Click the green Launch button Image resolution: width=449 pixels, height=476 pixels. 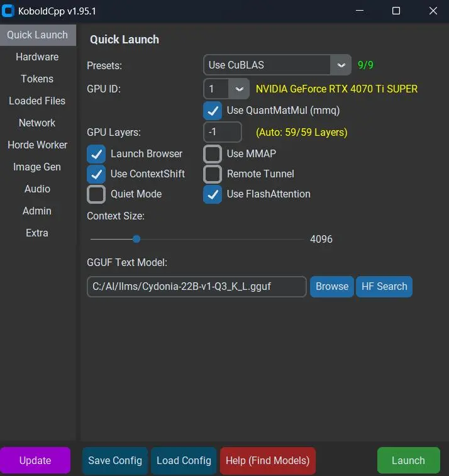pos(408,460)
